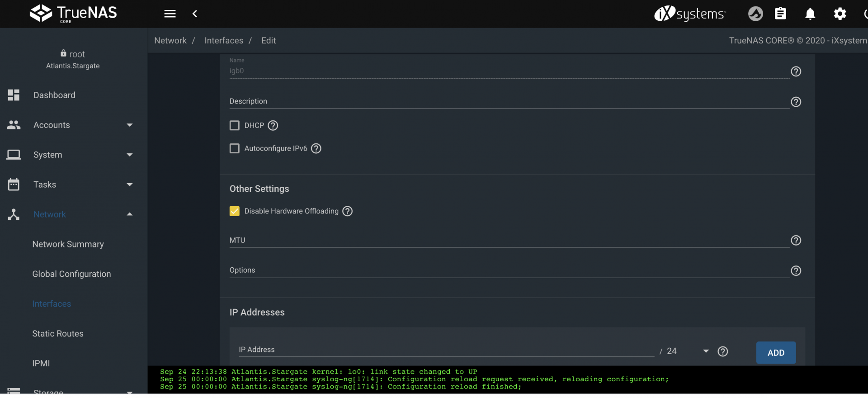The width and height of the screenshot is (868, 398).
Task: Open the alerts bell notifications
Action: (810, 14)
